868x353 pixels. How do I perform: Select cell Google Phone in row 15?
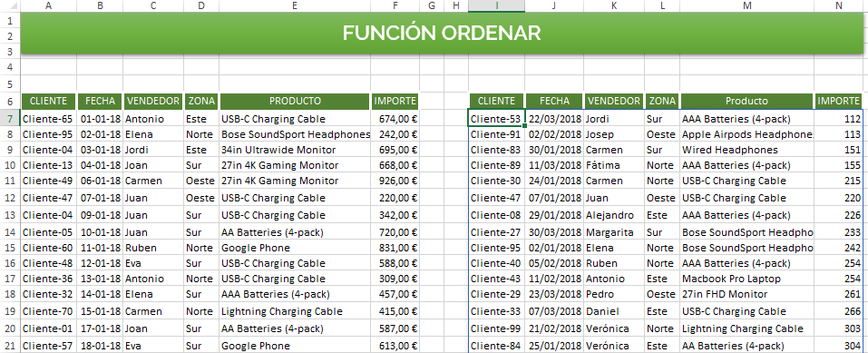tap(295, 248)
